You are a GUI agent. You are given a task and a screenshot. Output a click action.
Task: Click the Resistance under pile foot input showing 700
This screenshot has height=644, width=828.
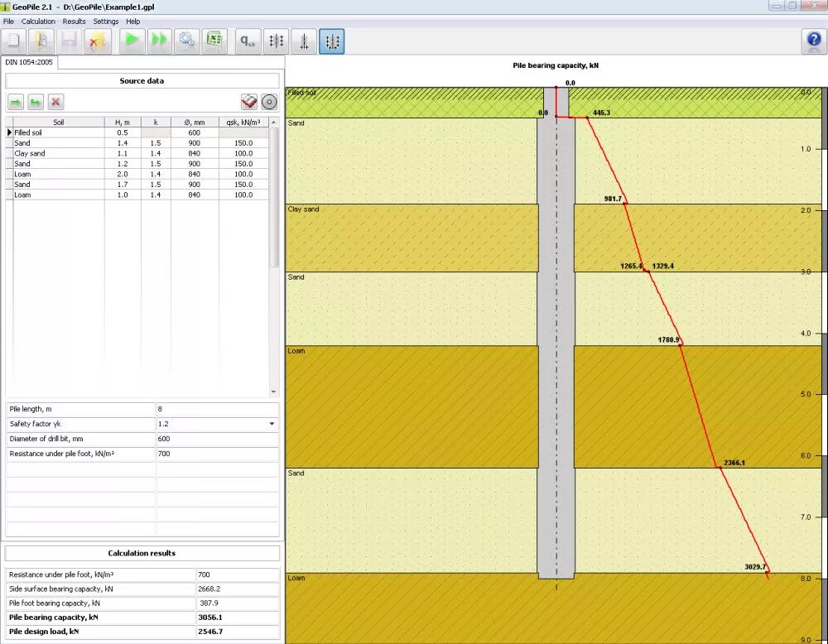217,454
